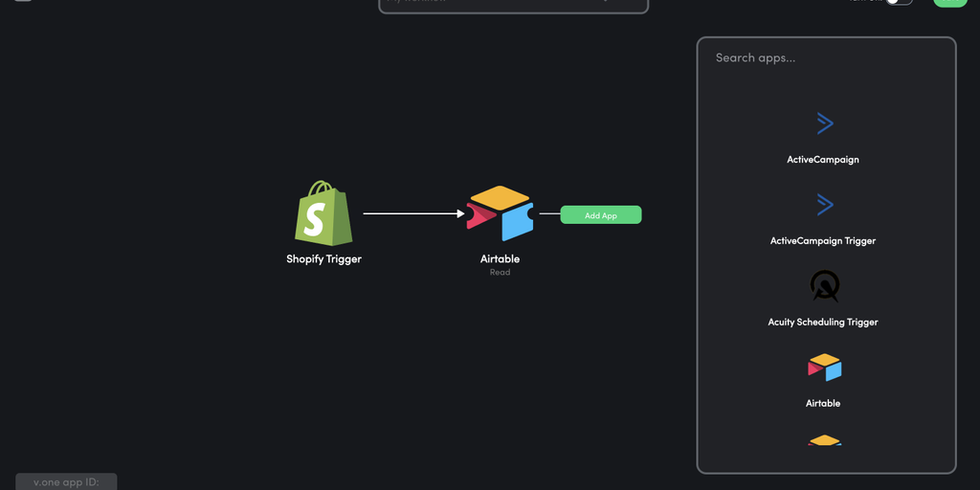Screen dimensions: 980x490
Task: Click the "Airtable" label above the Read text
Action: point(500,258)
